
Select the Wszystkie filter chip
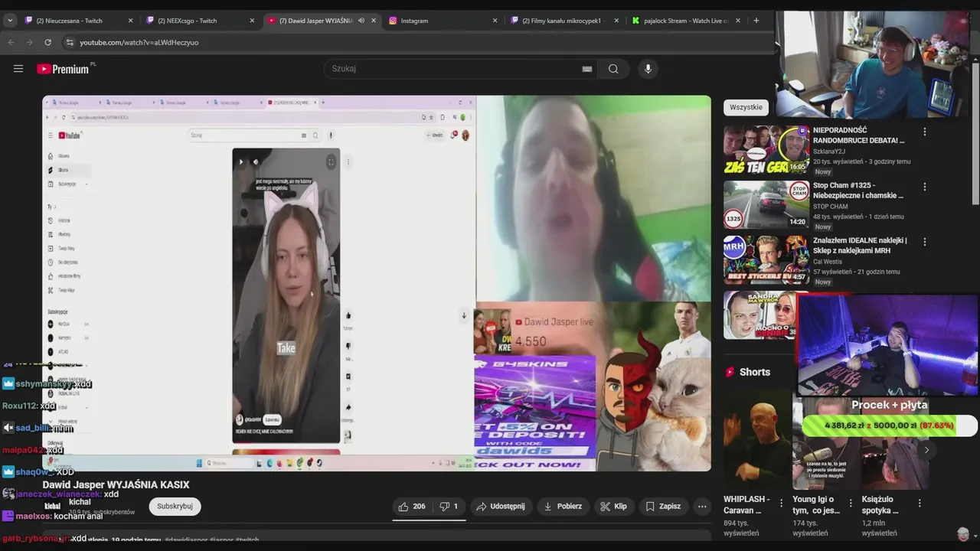746,107
